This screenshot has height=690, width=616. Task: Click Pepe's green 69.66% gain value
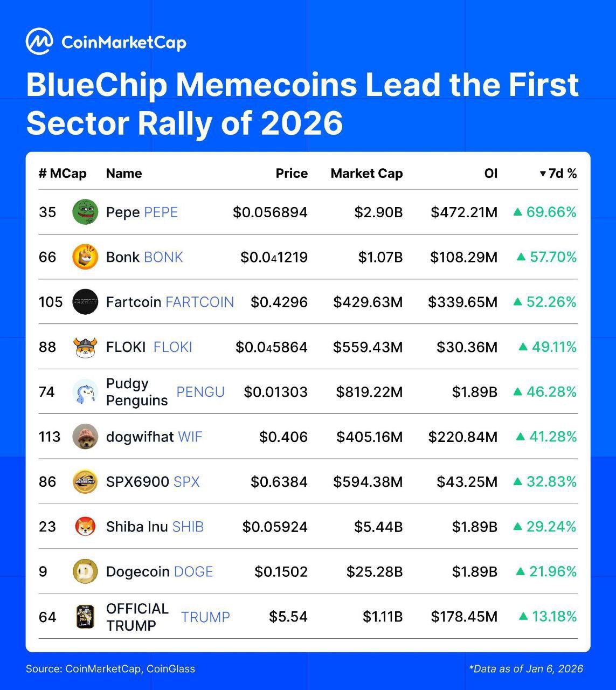(x=551, y=212)
